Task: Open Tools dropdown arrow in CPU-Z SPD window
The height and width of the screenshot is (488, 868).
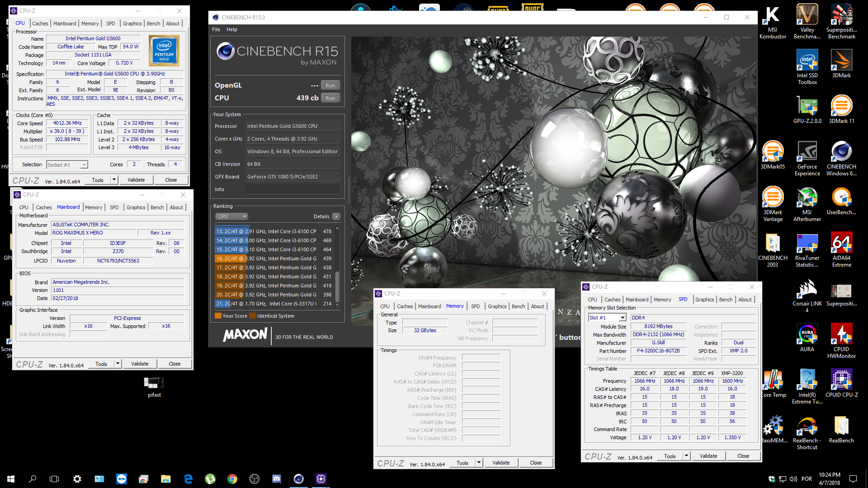Action: (x=686, y=456)
